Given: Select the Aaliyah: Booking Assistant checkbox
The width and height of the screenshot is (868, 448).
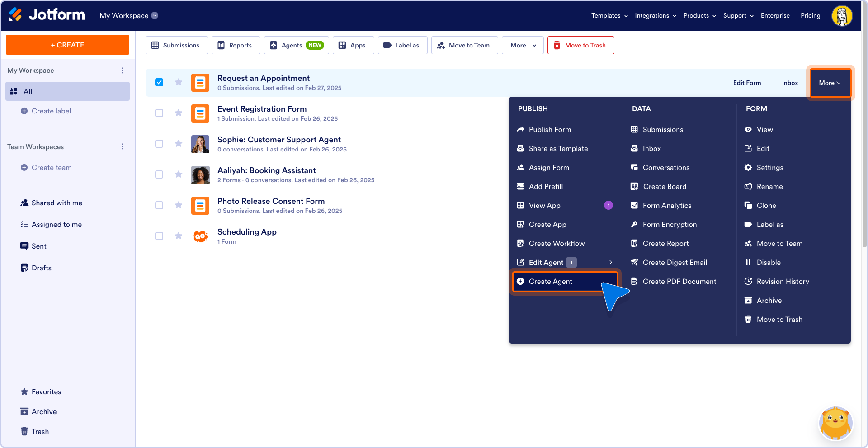Looking at the screenshot, I should coord(159,174).
